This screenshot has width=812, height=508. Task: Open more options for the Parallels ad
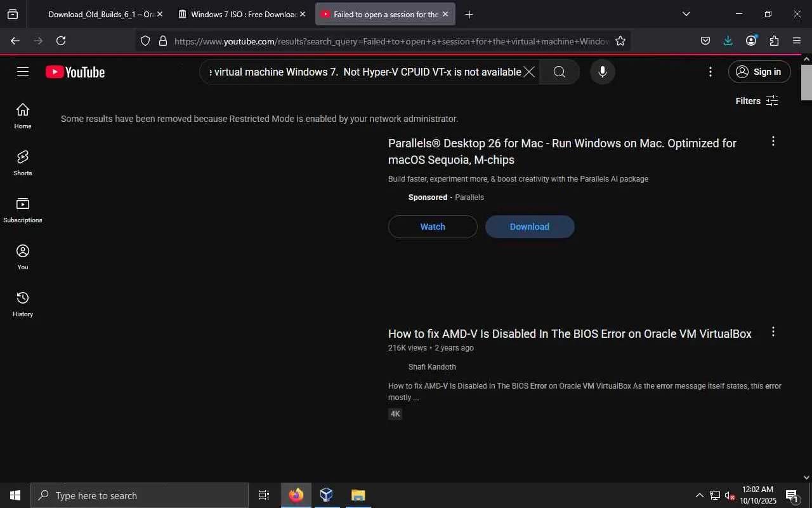pyautogui.click(x=773, y=141)
